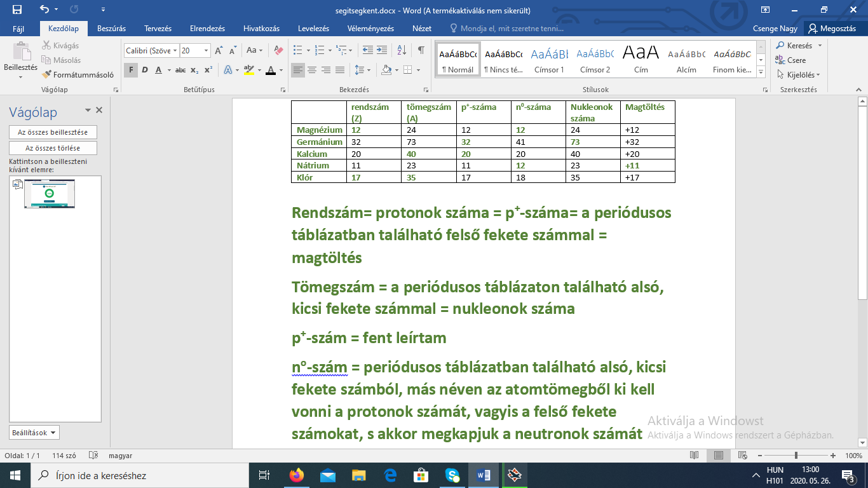Click the yellow text highlight color button
868x488 pixels.
coord(248,70)
